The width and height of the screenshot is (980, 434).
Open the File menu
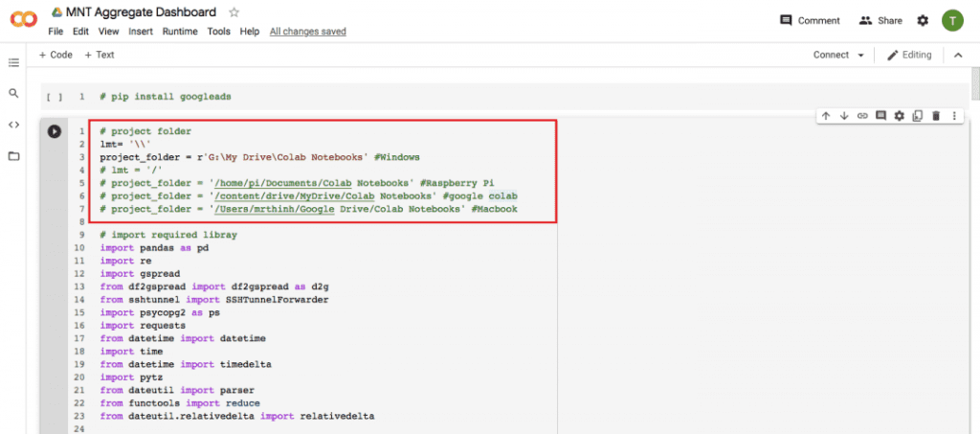56,32
